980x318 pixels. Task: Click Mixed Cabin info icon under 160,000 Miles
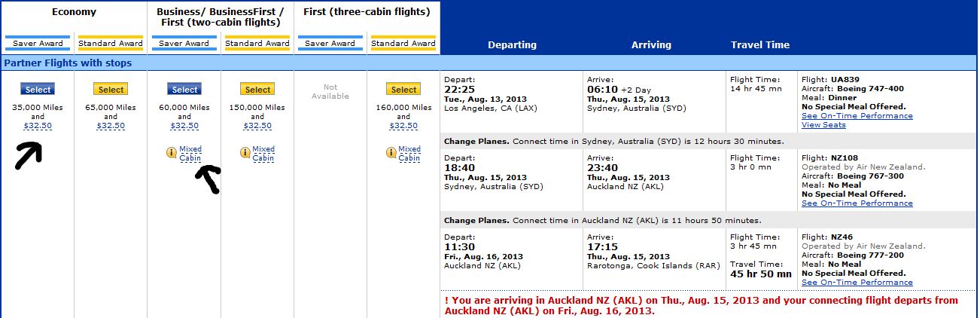point(391,153)
